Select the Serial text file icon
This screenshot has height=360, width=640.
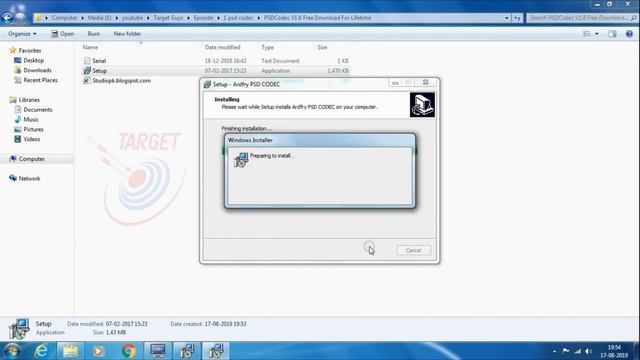pos(87,60)
